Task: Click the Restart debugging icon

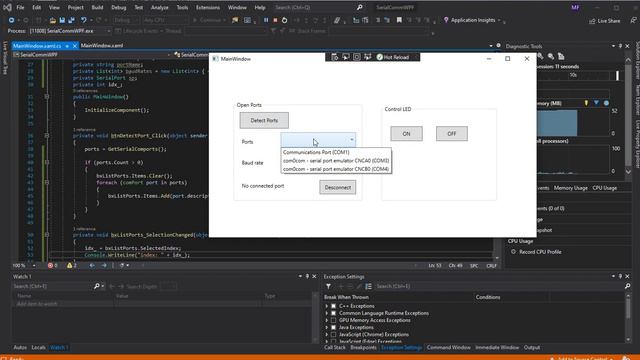Action: (284, 20)
